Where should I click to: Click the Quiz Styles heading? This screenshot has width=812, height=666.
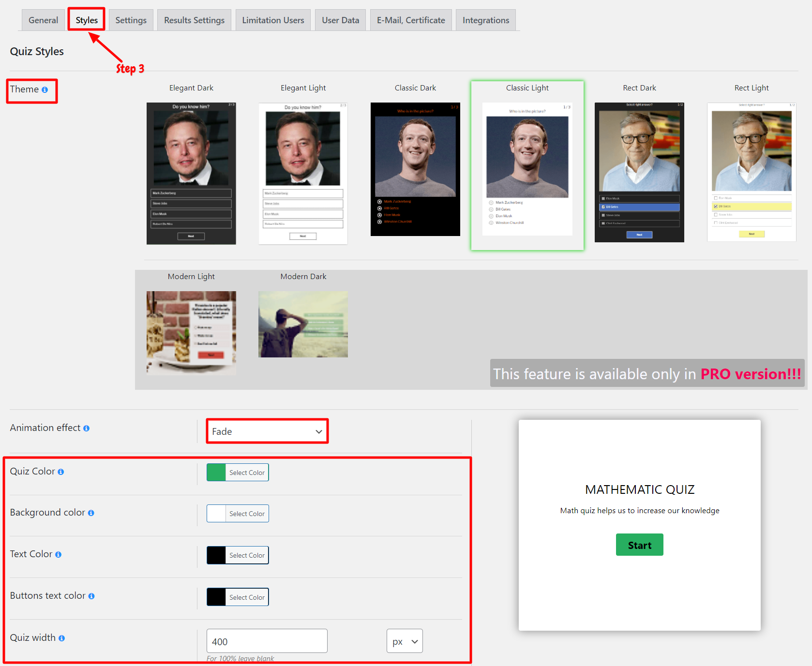pyautogui.click(x=37, y=51)
